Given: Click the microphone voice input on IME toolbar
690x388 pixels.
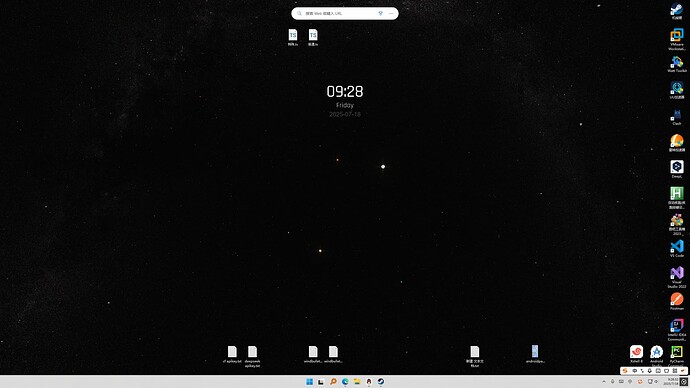Looking at the screenshot, I should [650, 371].
